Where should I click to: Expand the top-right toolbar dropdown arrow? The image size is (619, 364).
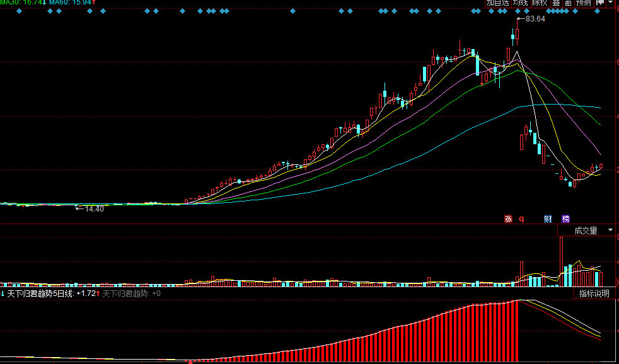(611, 3)
